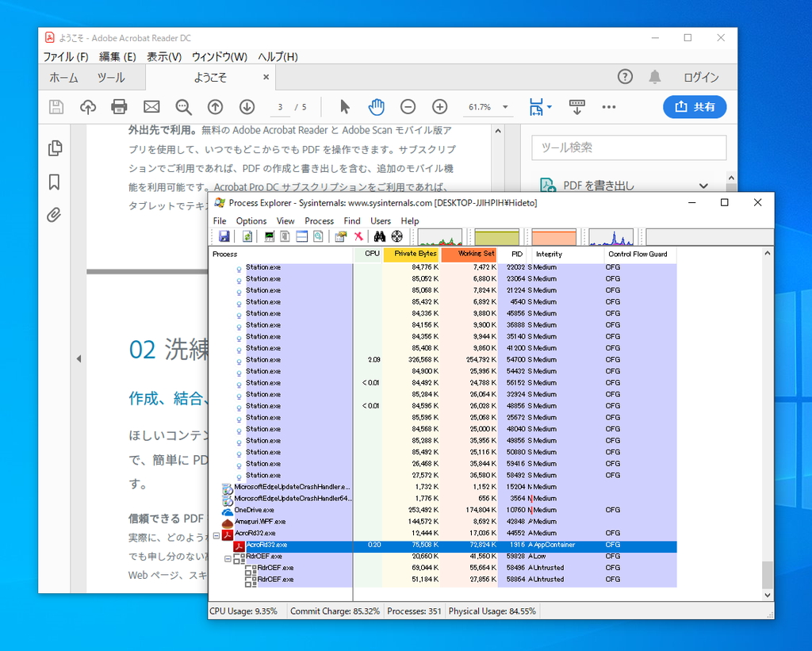
Task: Email the document via the envelope icon
Action: tap(151, 106)
